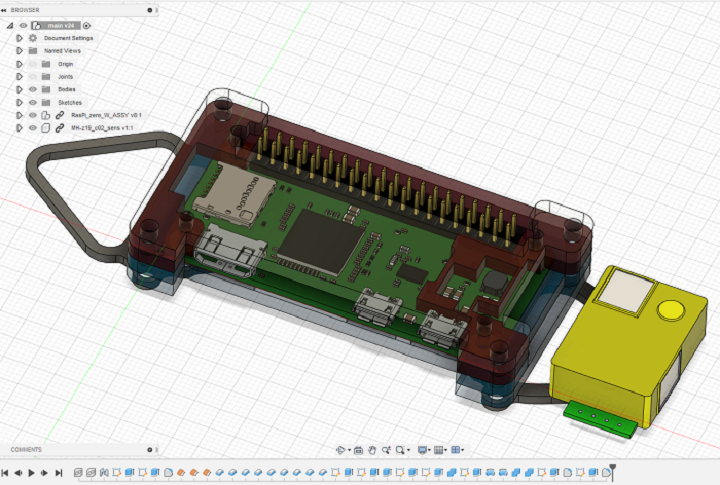Select RasPi_zero_W_ASSY v8:1 in the browser

(x=106, y=115)
